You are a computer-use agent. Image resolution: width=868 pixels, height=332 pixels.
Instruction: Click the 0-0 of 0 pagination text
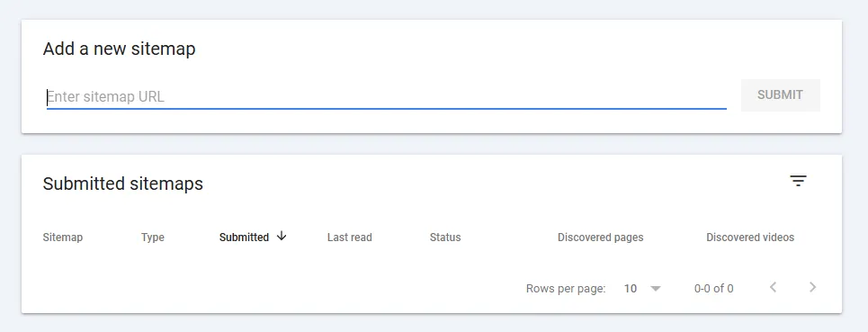(713, 288)
